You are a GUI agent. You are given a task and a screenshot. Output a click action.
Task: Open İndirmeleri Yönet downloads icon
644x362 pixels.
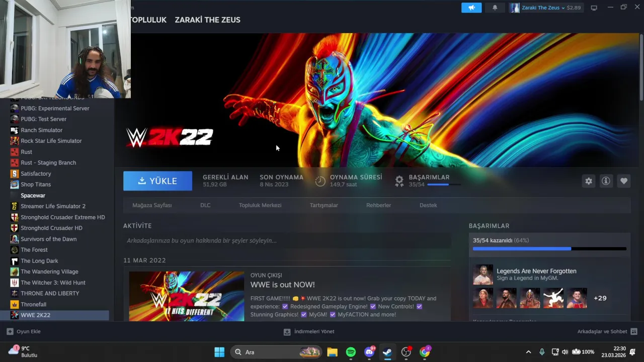(287, 332)
